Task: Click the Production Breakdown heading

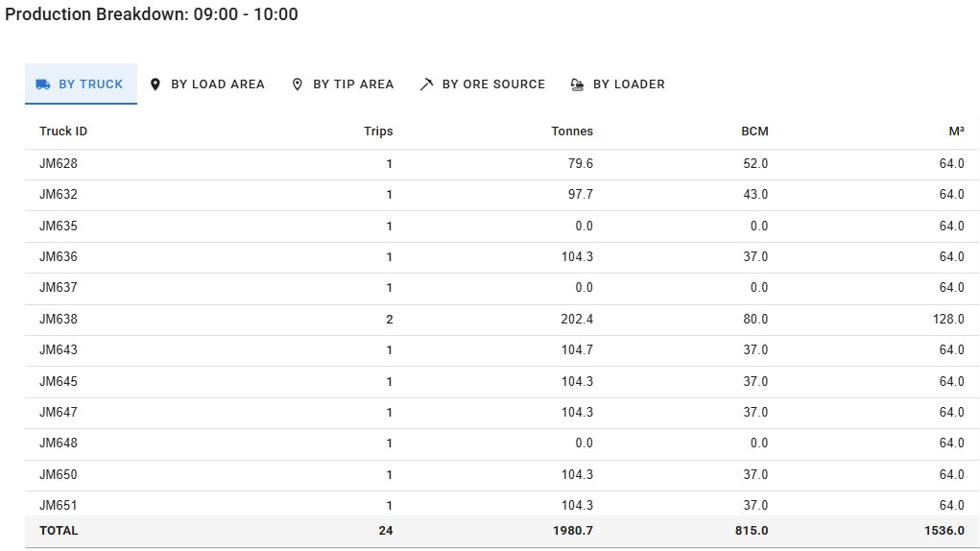Action: coord(152,14)
